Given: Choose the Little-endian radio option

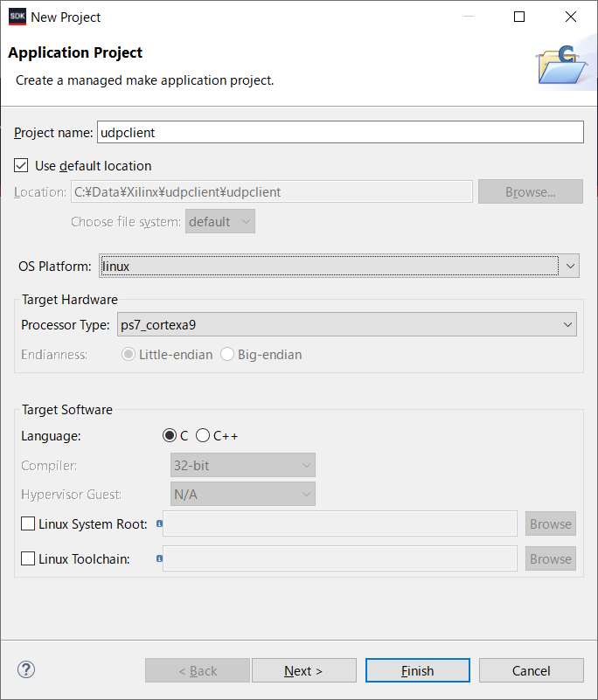Looking at the screenshot, I should tap(129, 355).
